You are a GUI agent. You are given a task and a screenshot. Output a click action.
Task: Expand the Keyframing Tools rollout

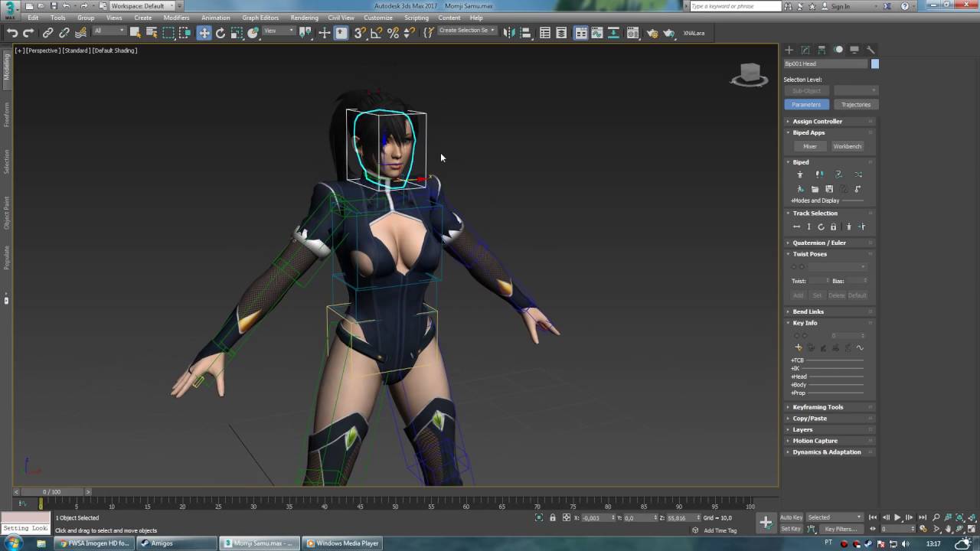(x=818, y=407)
